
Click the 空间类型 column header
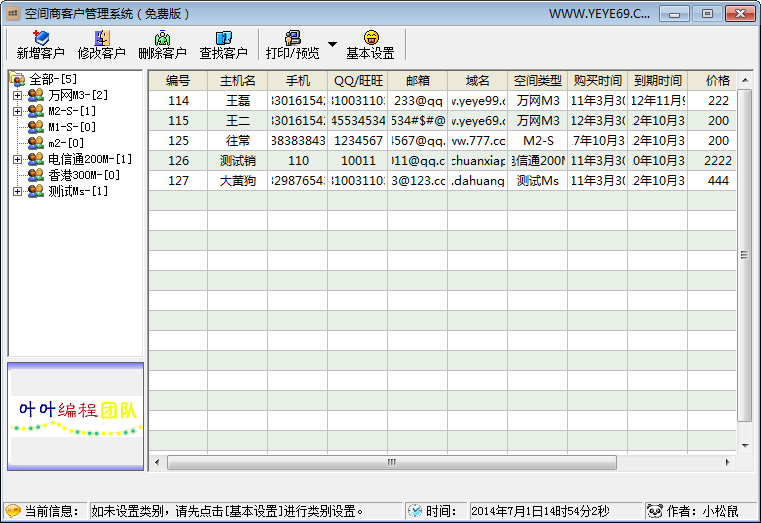tap(538, 81)
